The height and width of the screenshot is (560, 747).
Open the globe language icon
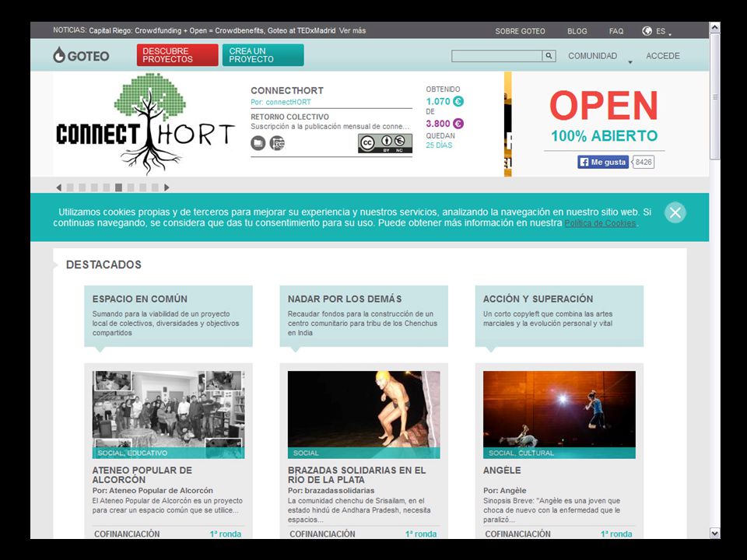click(647, 31)
